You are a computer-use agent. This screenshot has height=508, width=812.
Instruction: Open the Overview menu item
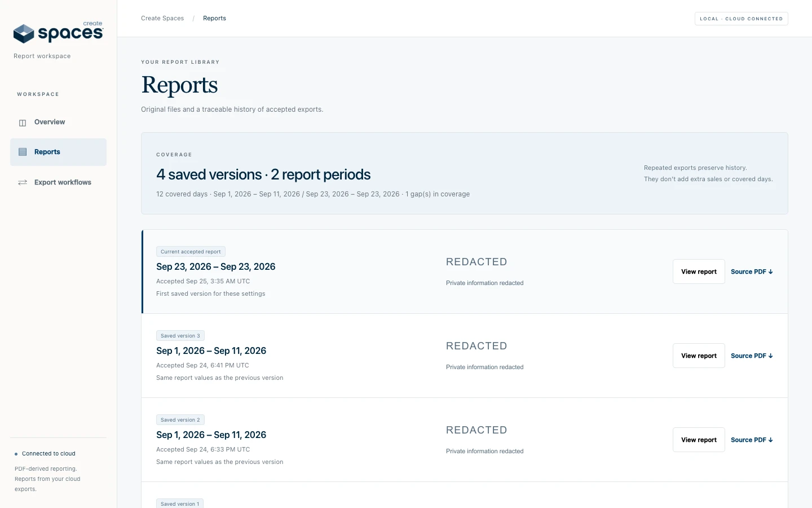click(58, 122)
